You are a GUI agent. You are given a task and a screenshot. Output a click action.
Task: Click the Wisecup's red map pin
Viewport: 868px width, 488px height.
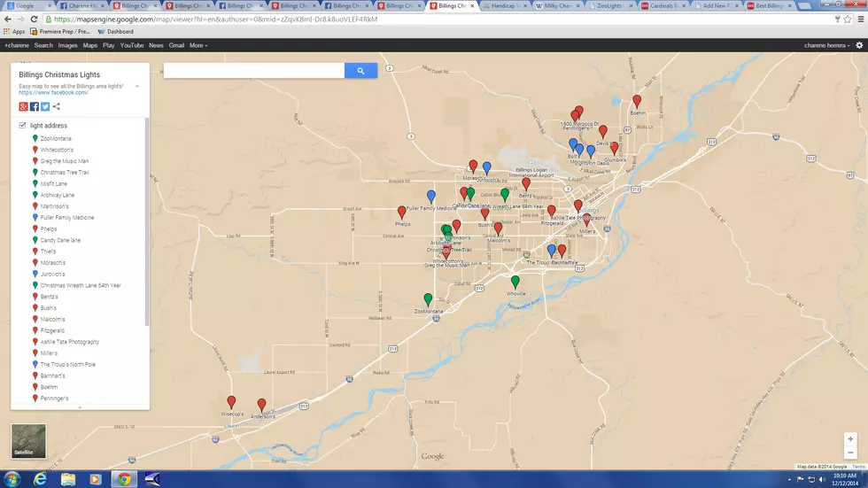[231, 402]
